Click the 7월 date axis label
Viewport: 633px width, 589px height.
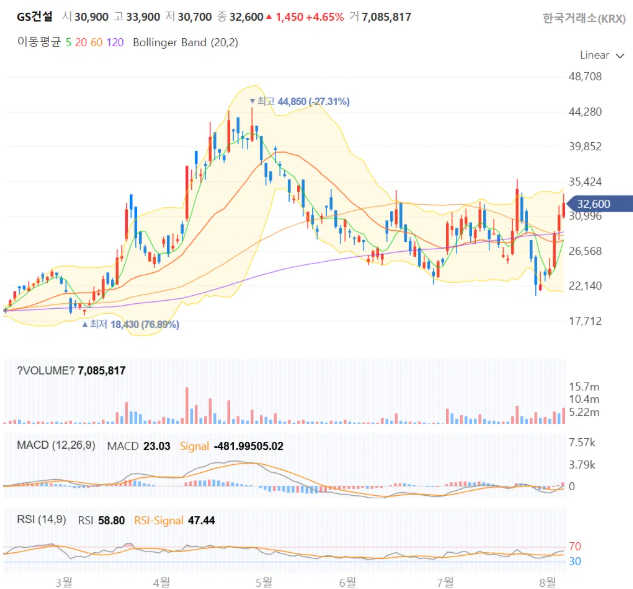pyautogui.click(x=446, y=582)
